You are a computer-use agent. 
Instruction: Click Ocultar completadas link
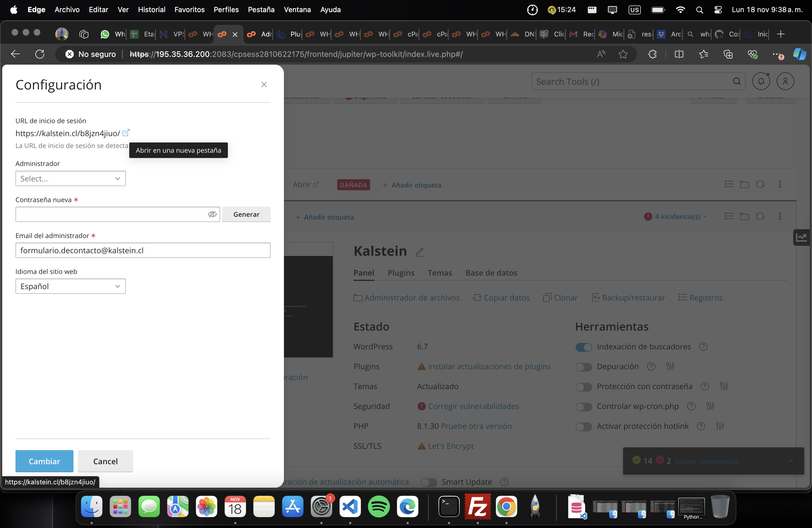tap(706, 461)
